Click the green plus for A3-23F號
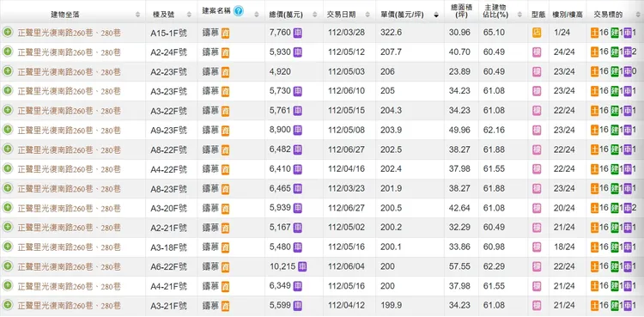 pos(8,90)
